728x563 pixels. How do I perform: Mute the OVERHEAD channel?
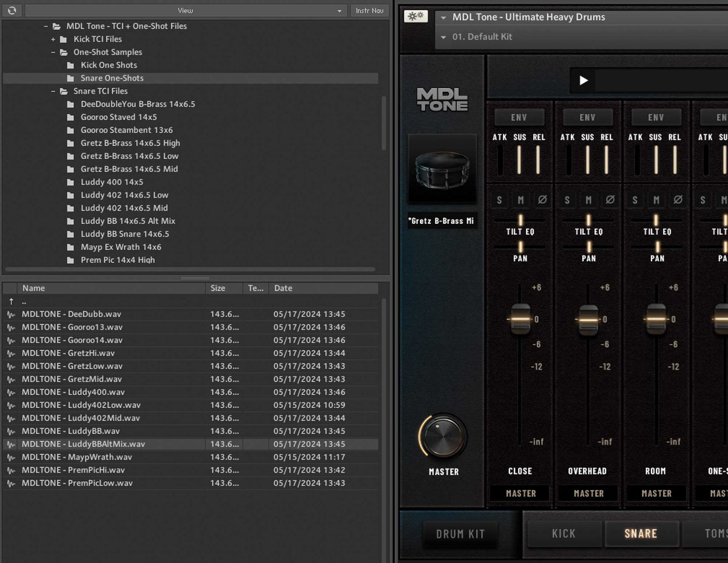[x=588, y=200]
